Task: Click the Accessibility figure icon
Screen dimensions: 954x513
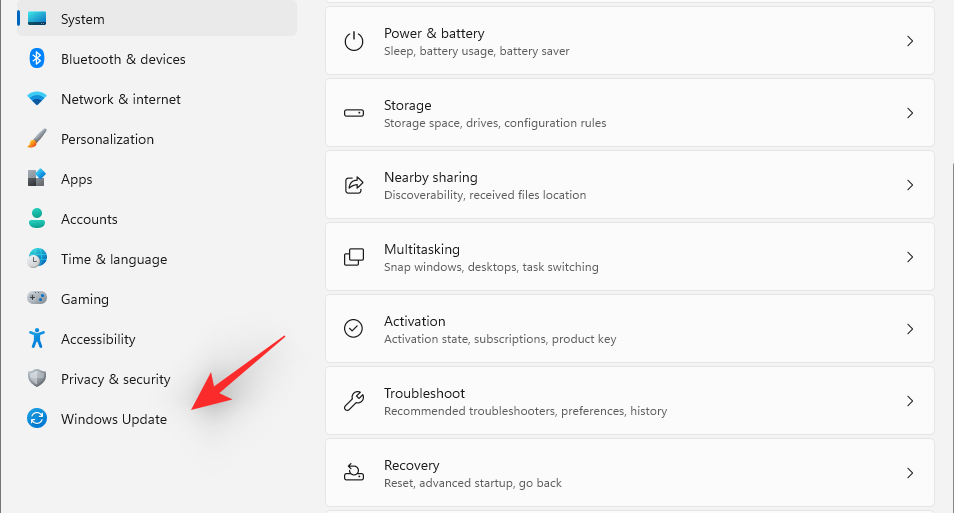Action: click(x=37, y=339)
